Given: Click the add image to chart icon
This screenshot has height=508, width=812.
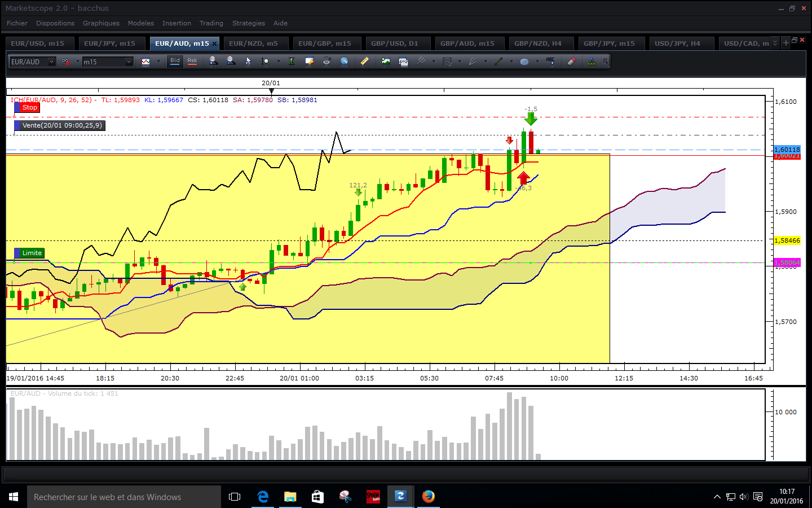Looking at the screenshot, I should tap(386, 62).
